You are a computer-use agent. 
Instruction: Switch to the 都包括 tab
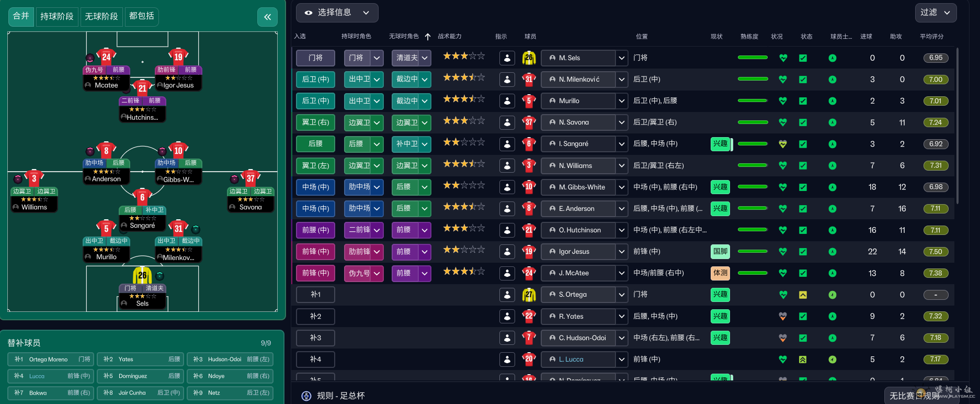coord(142,16)
